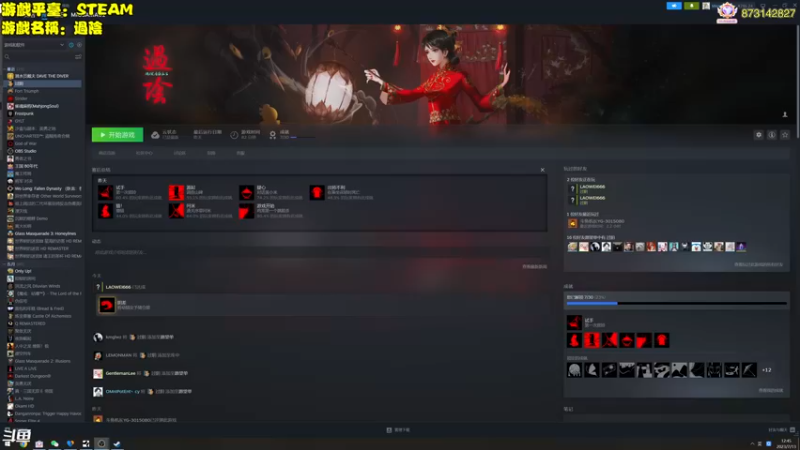The height and width of the screenshot is (450, 800).
Task: Click first locked achievement icon in right panel
Action: point(574,370)
